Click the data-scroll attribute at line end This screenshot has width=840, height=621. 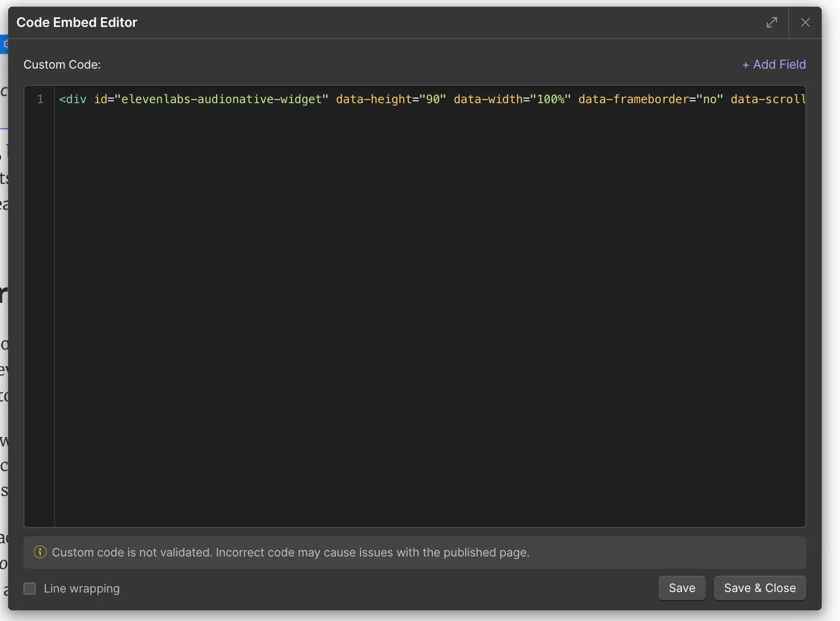point(768,100)
